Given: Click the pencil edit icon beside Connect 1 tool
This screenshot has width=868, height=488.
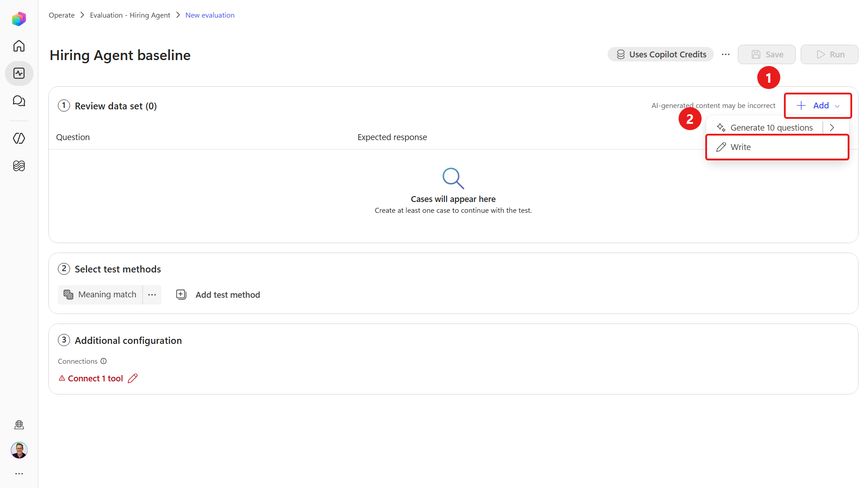Looking at the screenshot, I should tap(132, 378).
